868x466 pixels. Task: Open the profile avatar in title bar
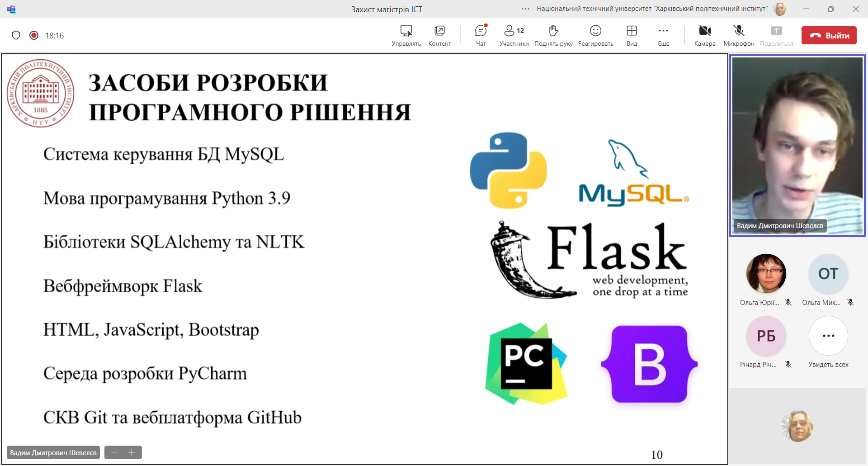780,9
